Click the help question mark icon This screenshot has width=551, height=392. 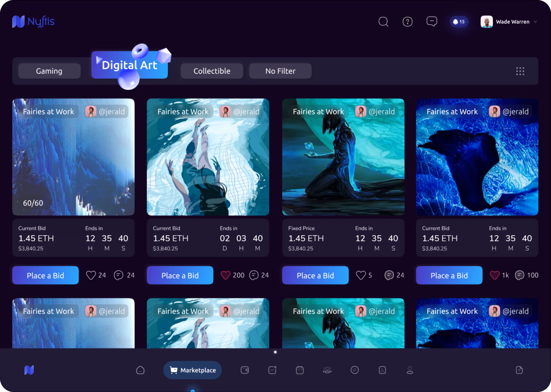point(407,22)
